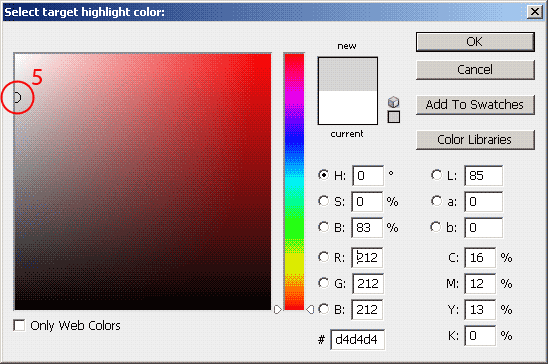548x364 pixels.
Task: Open Color Libraries
Action: (475, 140)
